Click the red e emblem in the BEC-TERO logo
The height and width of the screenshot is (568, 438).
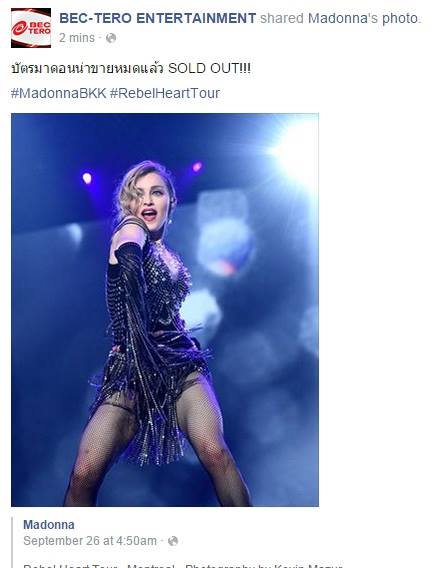(19, 29)
